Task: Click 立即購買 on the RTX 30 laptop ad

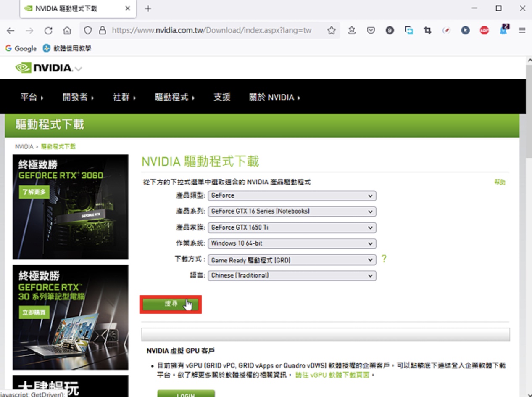Action: [34, 312]
